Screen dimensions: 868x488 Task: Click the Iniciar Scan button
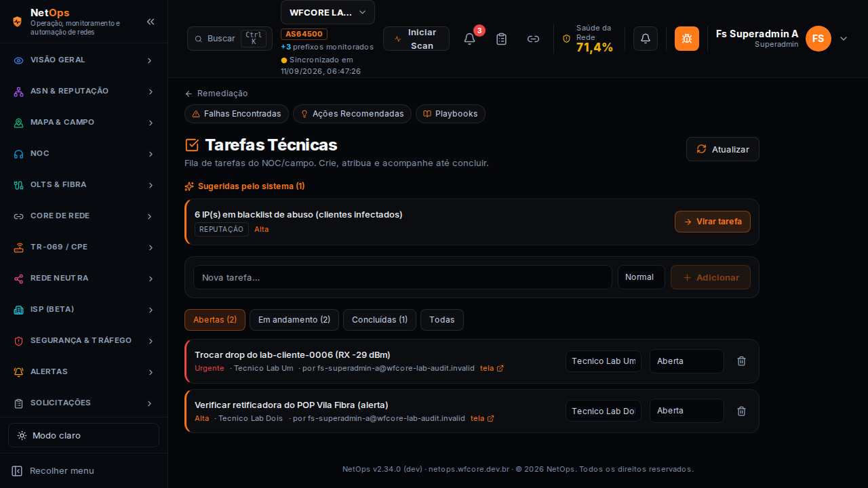click(x=416, y=39)
